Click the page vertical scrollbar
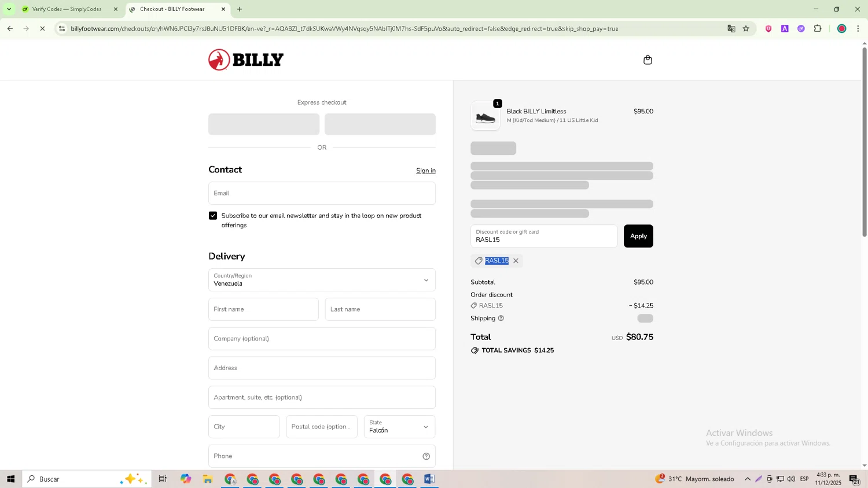This screenshot has height=488, width=868. pos(865,142)
